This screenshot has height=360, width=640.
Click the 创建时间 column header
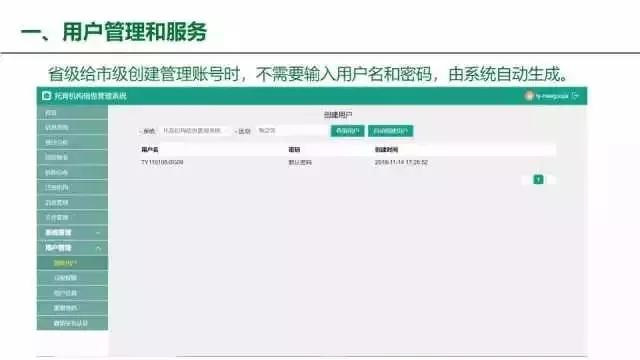386,150
